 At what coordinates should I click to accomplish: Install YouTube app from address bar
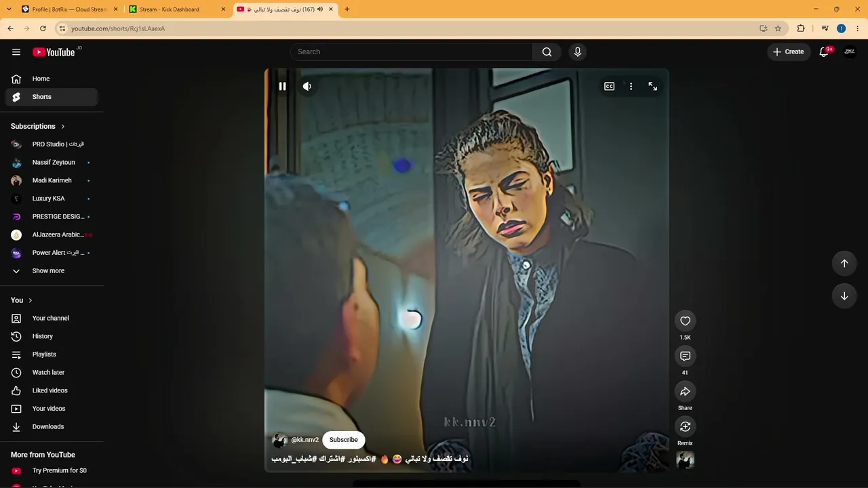click(764, 28)
